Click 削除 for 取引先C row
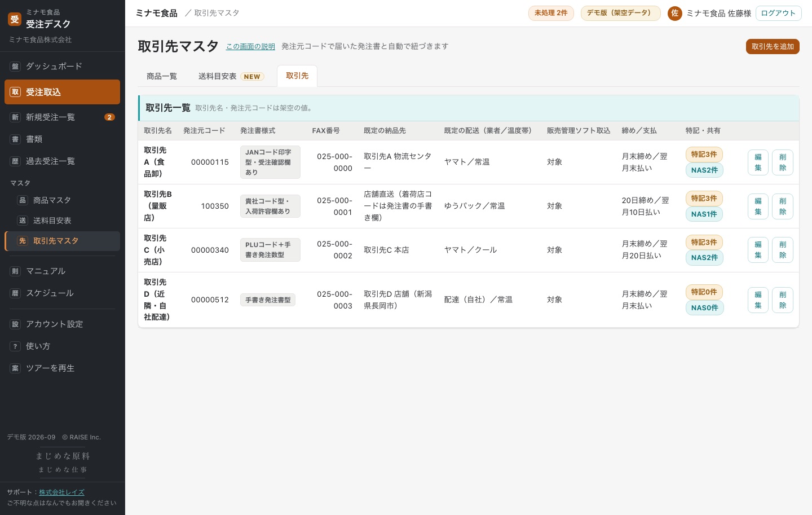This screenshot has height=515, width=812. point(783,250)
